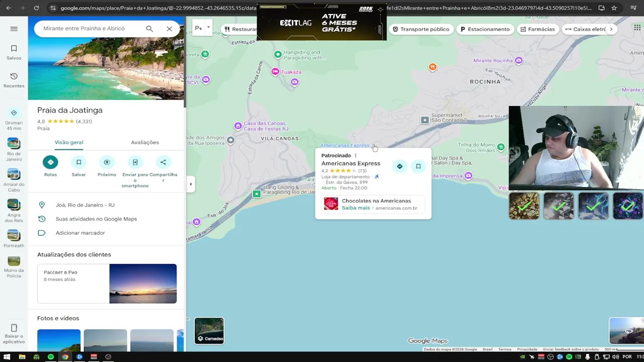This screenshot has height=362, width=644.
Task: Click the search box text field
Action: (x=91, y=29)
